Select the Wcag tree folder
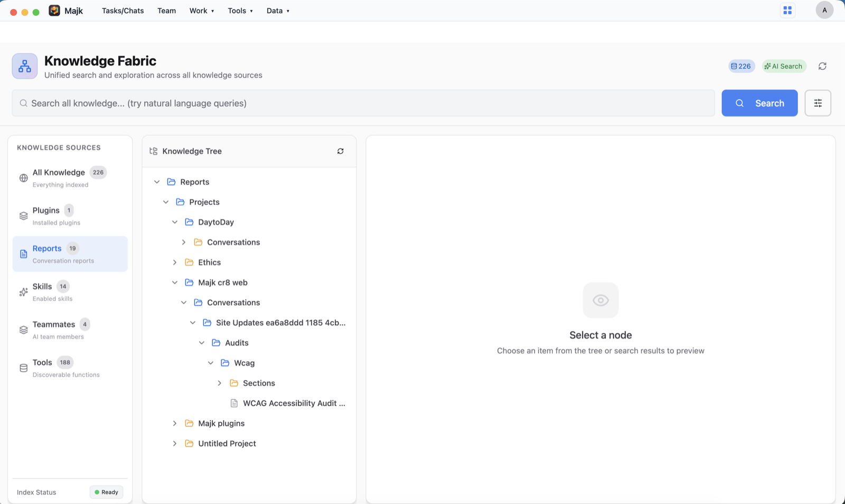 244,363
